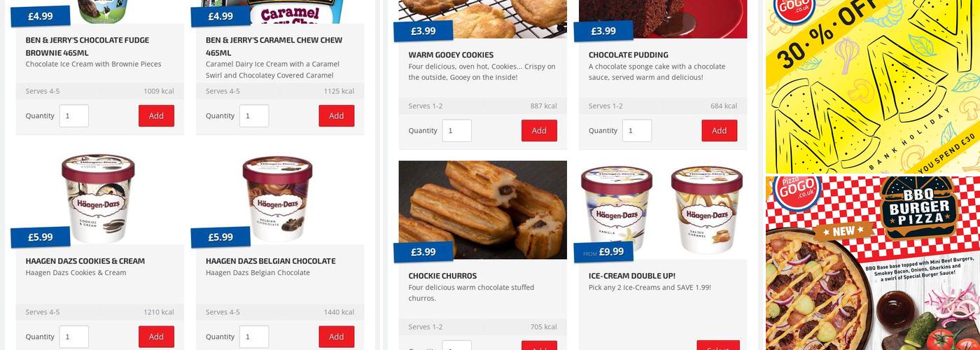Screen dimensions: 980x350
Task: Add Haagen Dazs Belgian Chocolate
Action: (x=336, y=337)
